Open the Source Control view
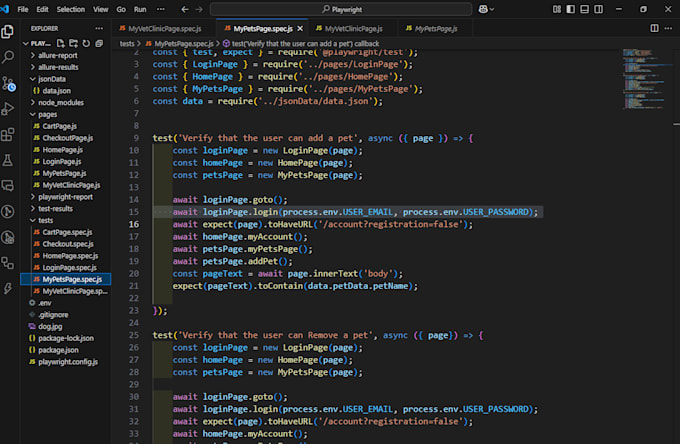This screenshot has height=444, width=680. 8,83
